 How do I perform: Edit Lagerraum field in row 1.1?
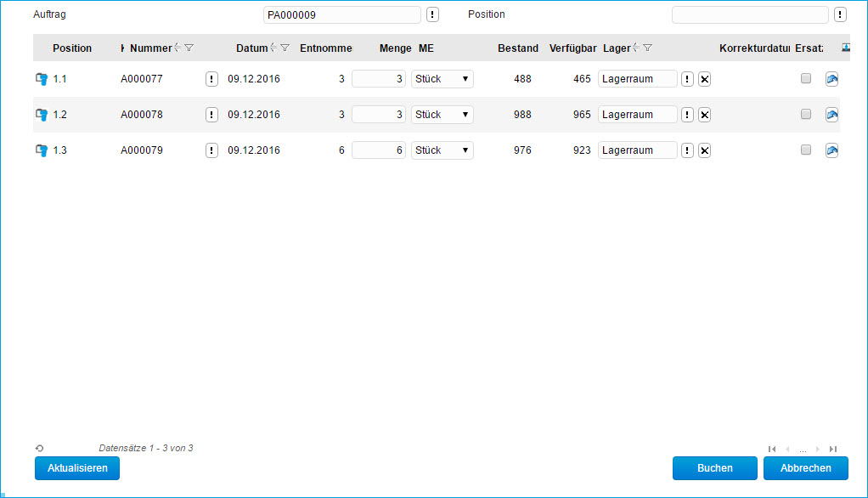[x=637, y=79]
